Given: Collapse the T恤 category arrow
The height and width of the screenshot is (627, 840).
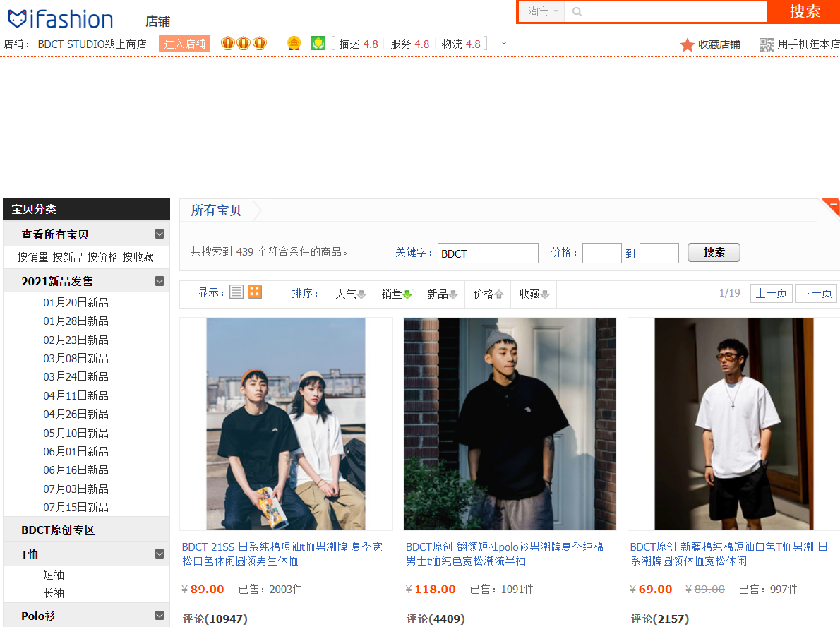Looking at the screenshot, I should click(x=159, y=554).
